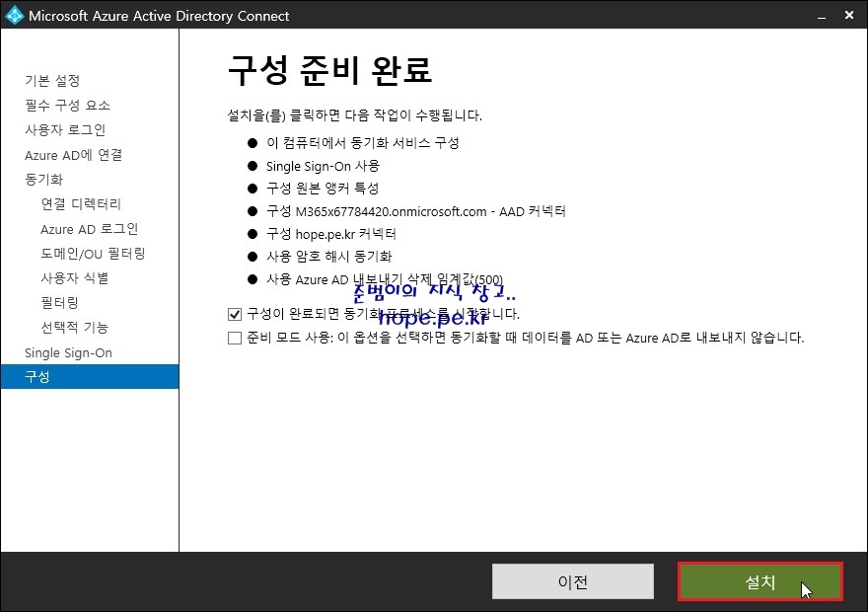Go to Azure AD에 연결 step
868x612 pixels.
click(x=74, y=155)
